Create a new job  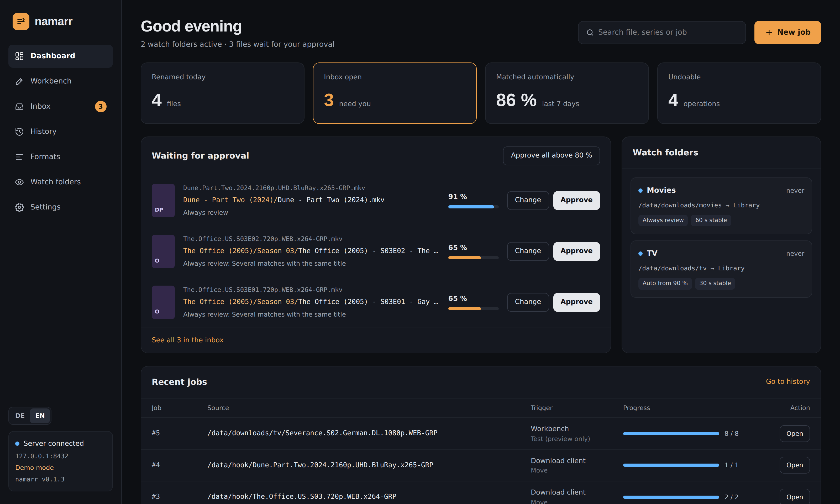pos(787,33)
